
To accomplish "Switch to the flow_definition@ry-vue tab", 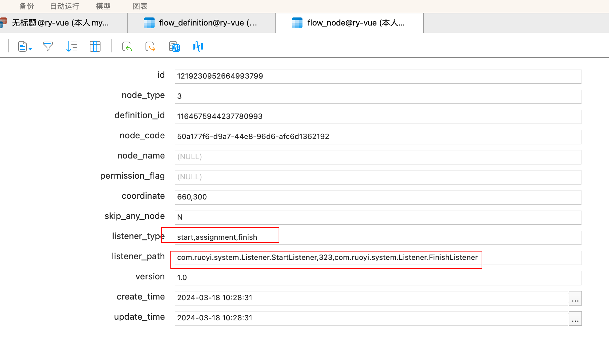I will (202, 23).
